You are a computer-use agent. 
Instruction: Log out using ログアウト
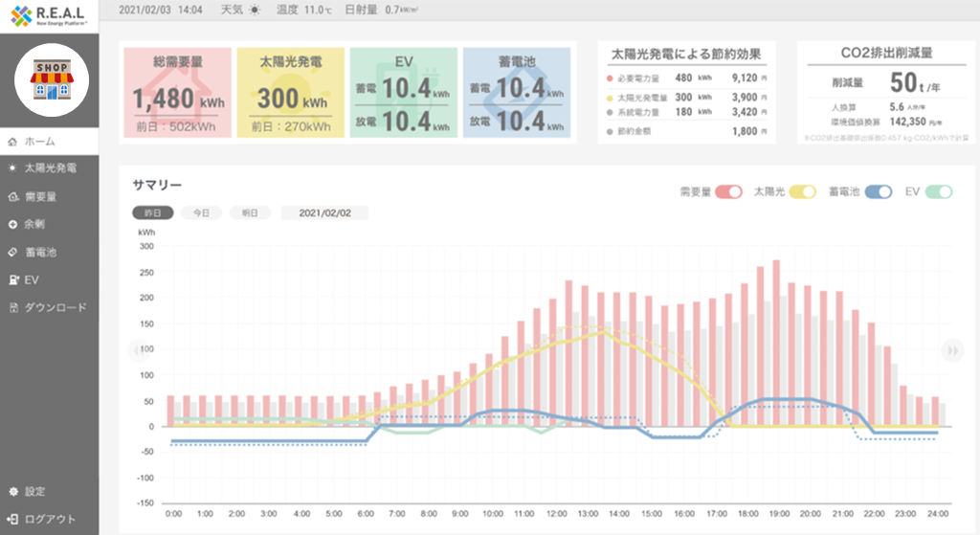(42, 520)
